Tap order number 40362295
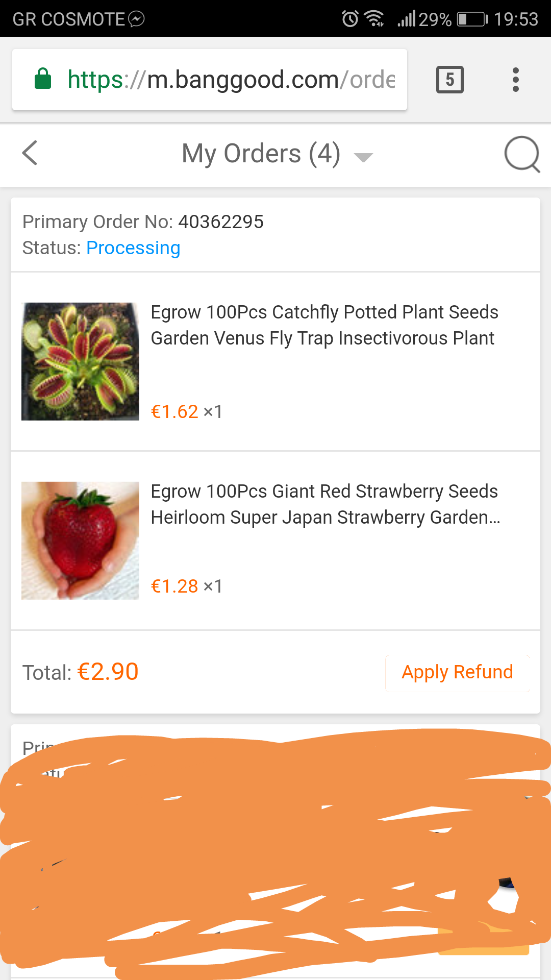The height and width of the screenshot is (980, 551). pos(220,222)
